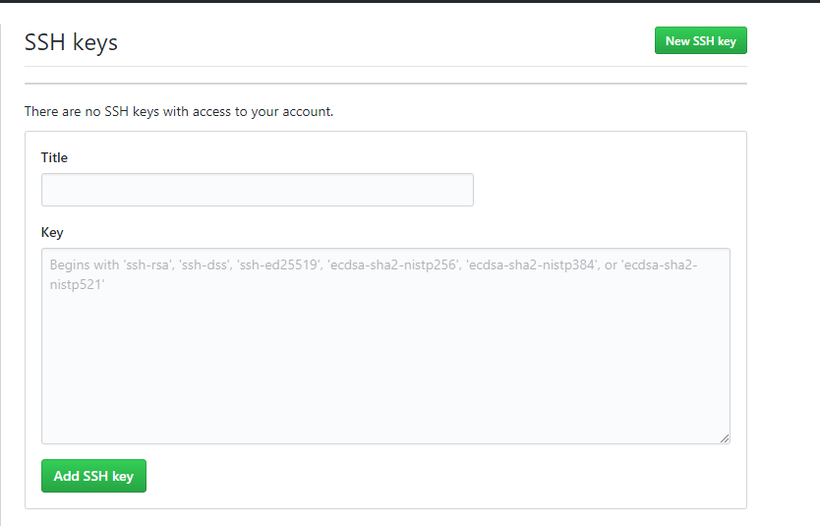Click the 'ssh-rsa' placeholder text in Key

pos(149,265)
